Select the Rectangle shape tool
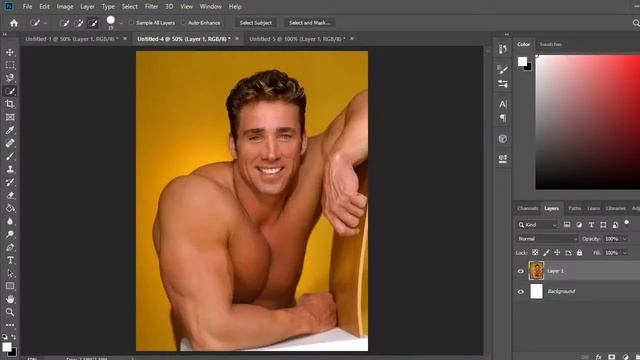Screen dimensions: 640x360 click(10, 286)
